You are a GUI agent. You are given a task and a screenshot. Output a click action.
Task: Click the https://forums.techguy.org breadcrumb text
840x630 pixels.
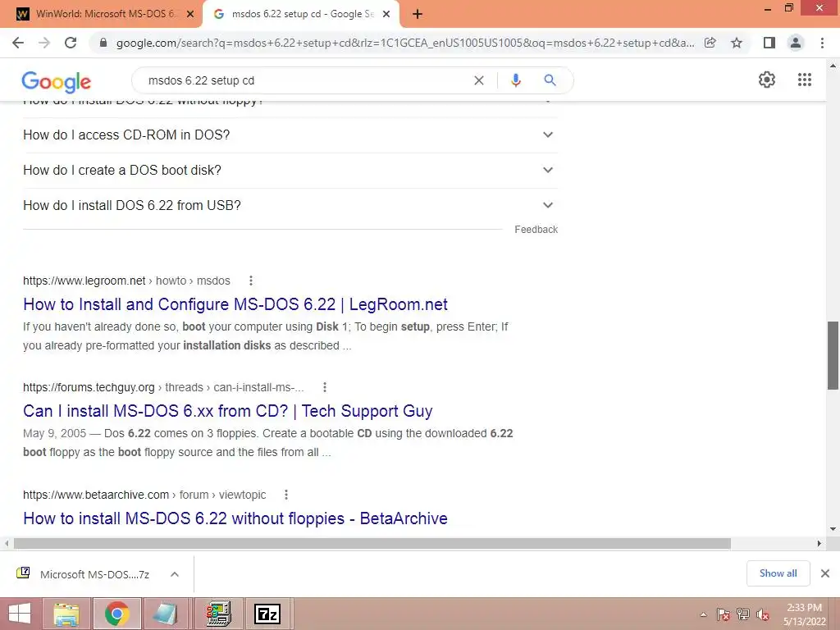[x=89, y=387]
